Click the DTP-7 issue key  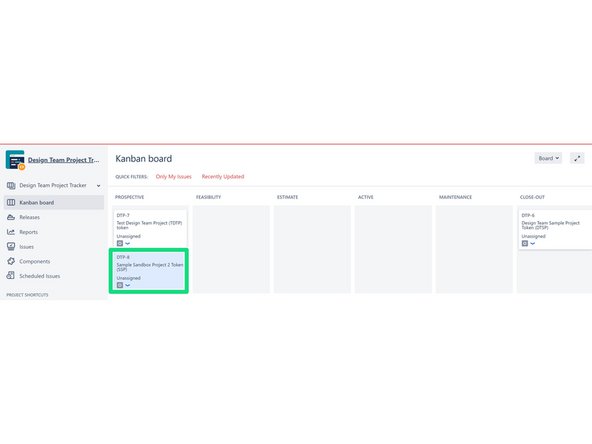123,215
